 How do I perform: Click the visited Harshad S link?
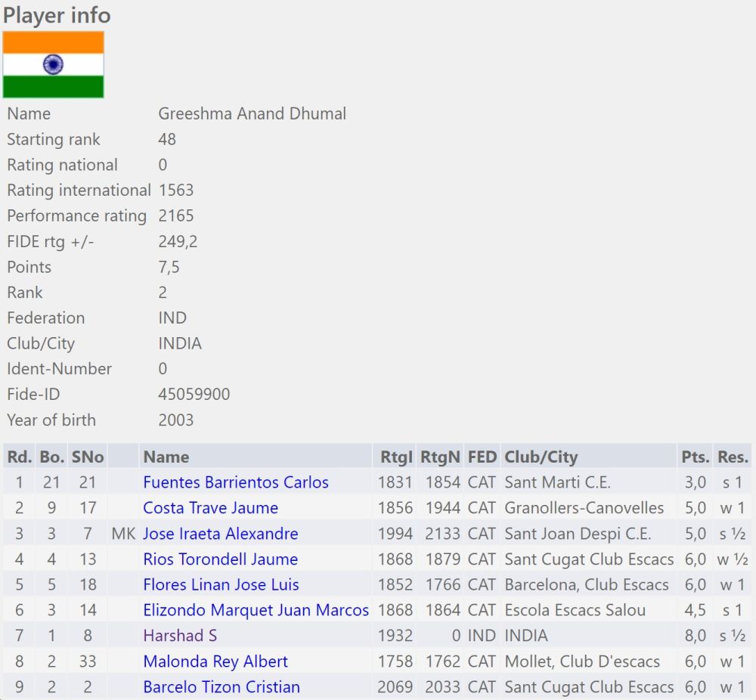[x=180, y=636]
